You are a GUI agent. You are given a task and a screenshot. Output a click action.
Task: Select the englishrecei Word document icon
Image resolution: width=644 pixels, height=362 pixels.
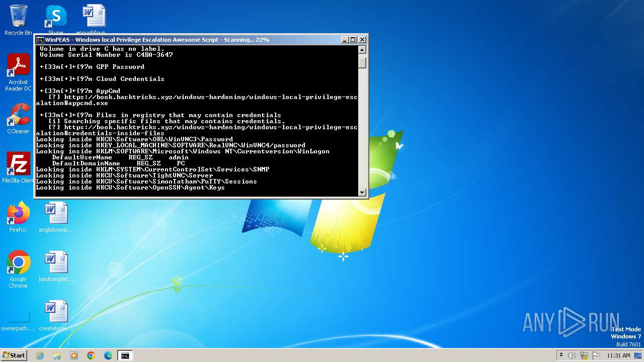pos(56,217)
